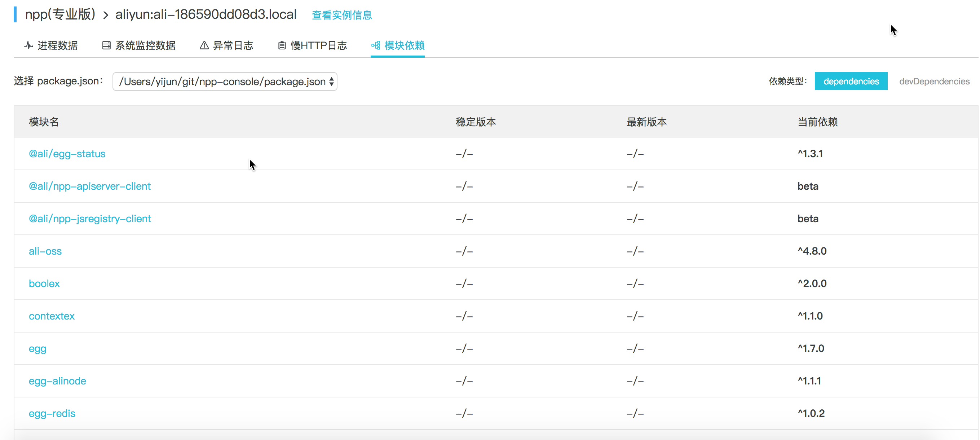
Task: Open the ali-oss module link
Action: [45, 251]
